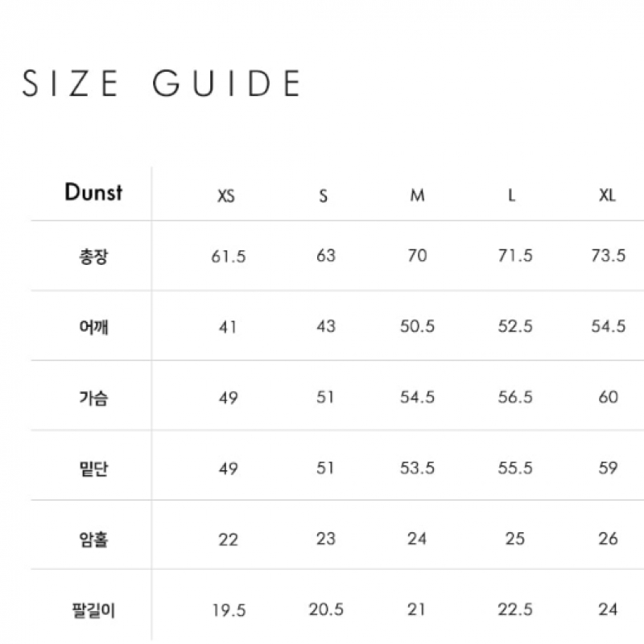Click the 73.5 total length for XL
Image resolution: width=644 pixels, height=644 pixels.
click(609, 255)
